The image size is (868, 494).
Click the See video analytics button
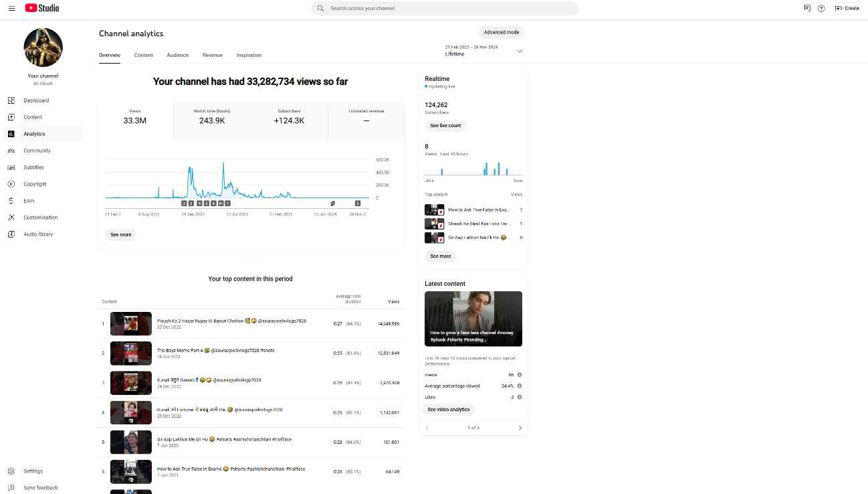pos(449,410)
